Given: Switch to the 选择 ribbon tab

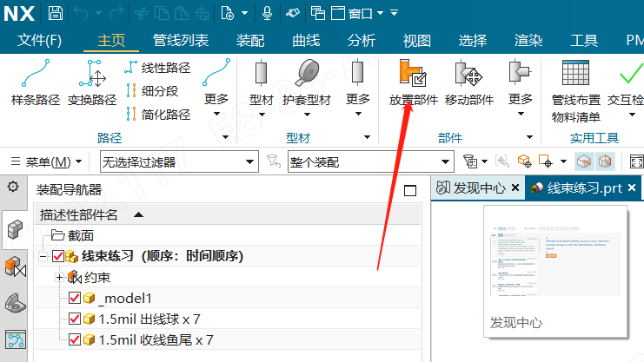Looking at the screenshot, I should pyautogui.click(x=473, y=40).
